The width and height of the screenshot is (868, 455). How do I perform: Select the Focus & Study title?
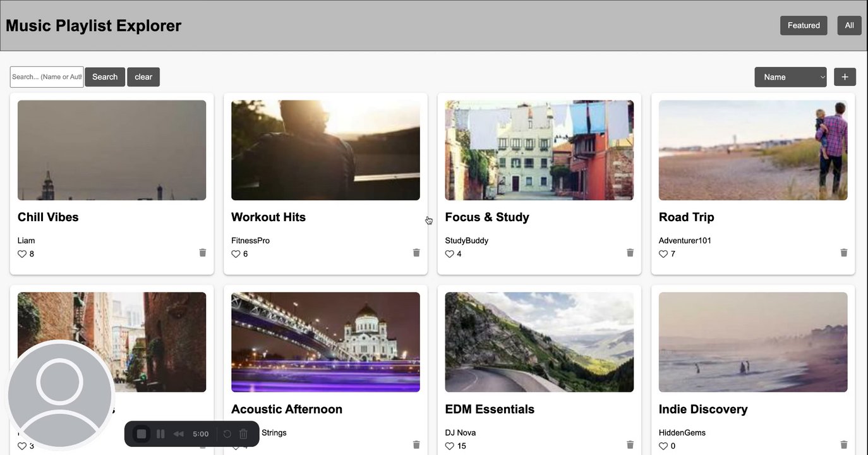(x=487, y=217)
